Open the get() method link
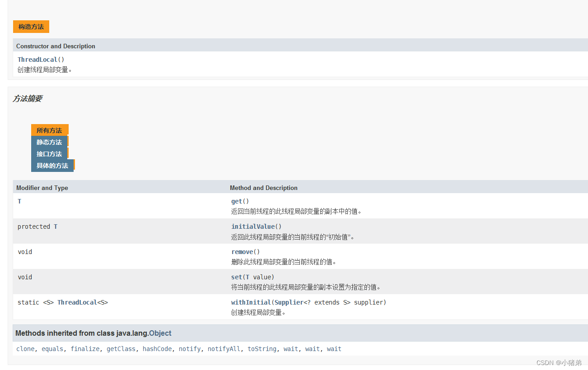The width and height of the screenshot is (588, 370). [237, 201]
